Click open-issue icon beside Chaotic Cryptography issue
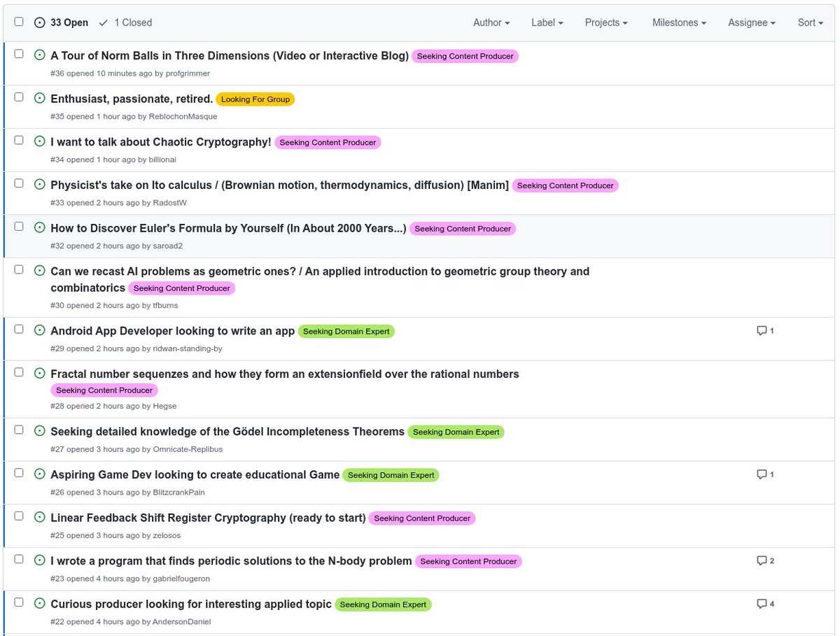The image size is (840, 636). point(39,141)
